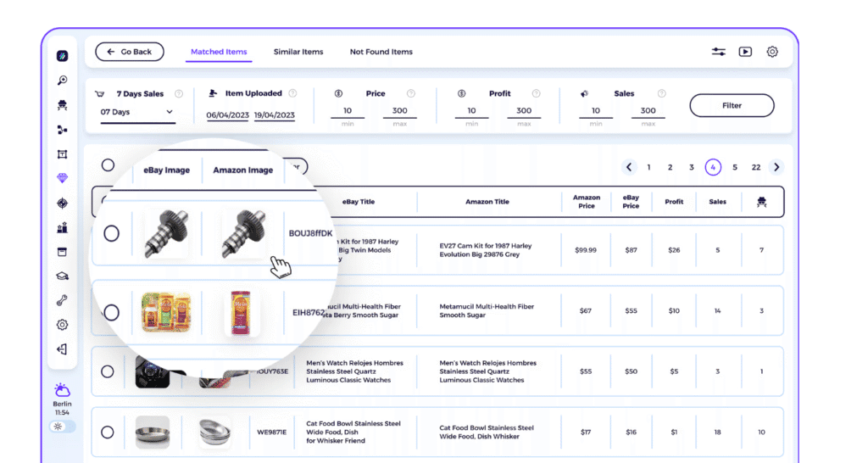
Task: Switch to Similar Items tab
Action: [x=298, y=52]
